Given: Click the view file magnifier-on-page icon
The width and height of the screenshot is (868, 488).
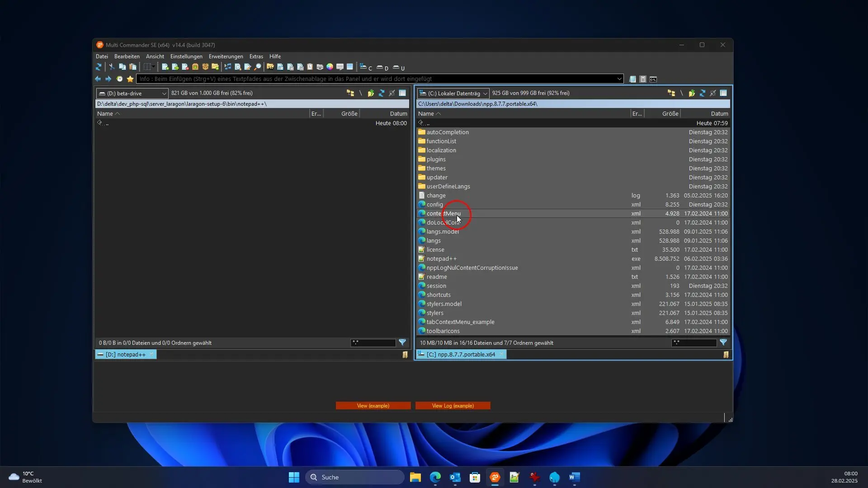Looking at the screenshot, I should pos(238,67).
